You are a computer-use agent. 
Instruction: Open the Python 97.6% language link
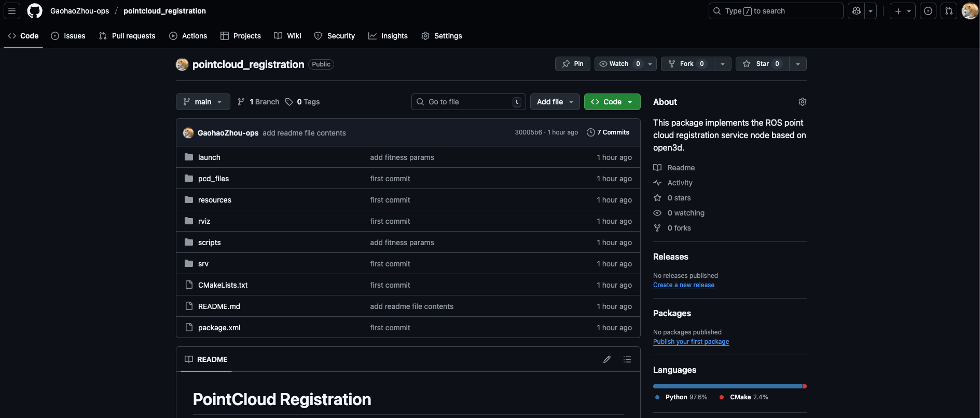point(681,397)
